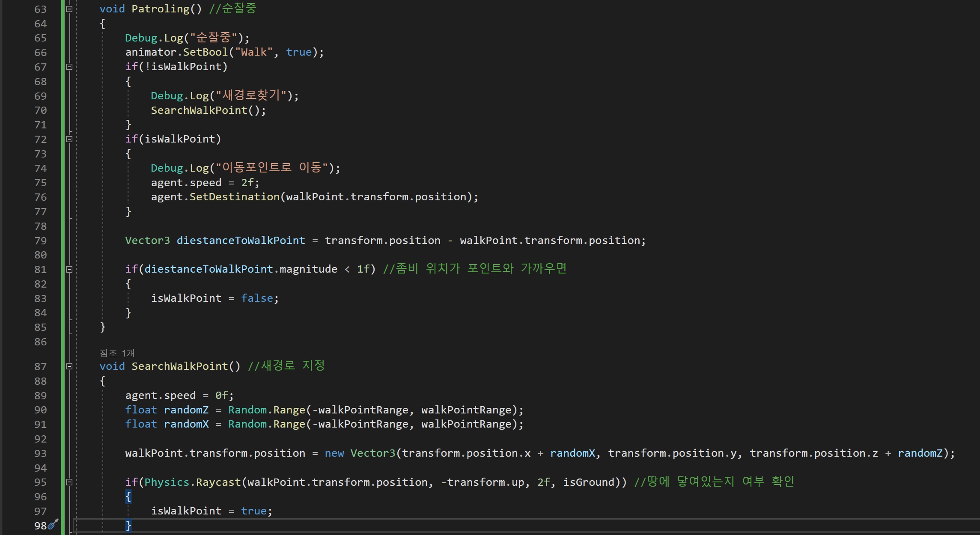Click the "새경로찾기" string on line 69
980x535 pixels.
251,95
